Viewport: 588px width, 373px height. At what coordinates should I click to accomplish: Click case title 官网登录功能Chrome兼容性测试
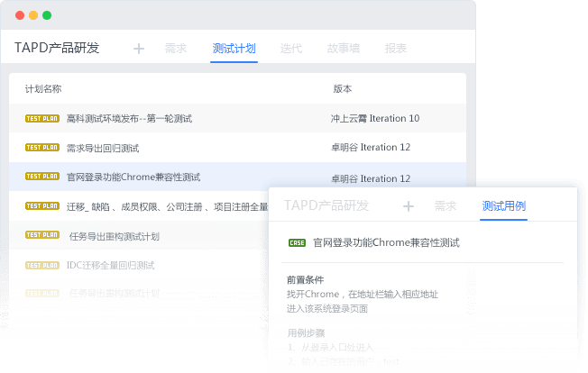pyautogui.click(x=386, y=243)
